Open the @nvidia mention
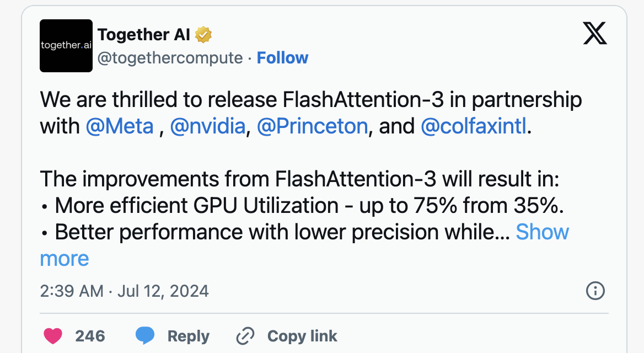Viewport: 644px width, 353px height. [x=208, y=126]
